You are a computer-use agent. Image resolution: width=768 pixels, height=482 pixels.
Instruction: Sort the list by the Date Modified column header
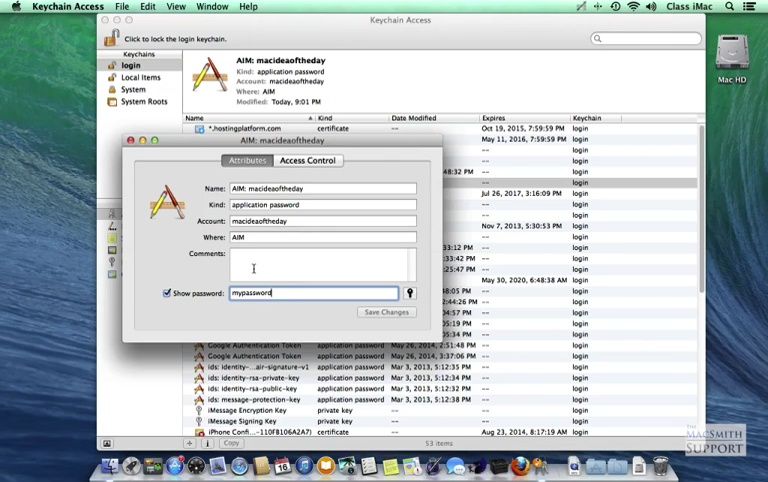pos(434,118)
